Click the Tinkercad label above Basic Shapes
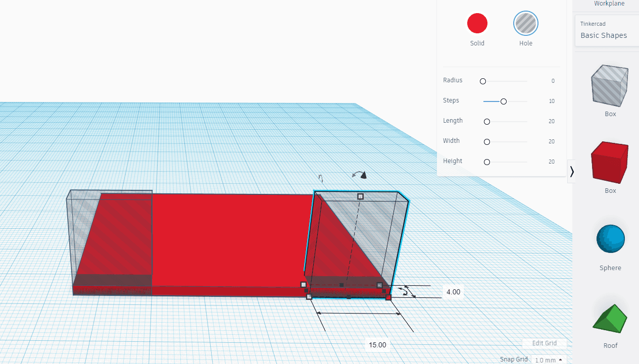This screenshot has height=364, width=639. click(x=593, y=24)
